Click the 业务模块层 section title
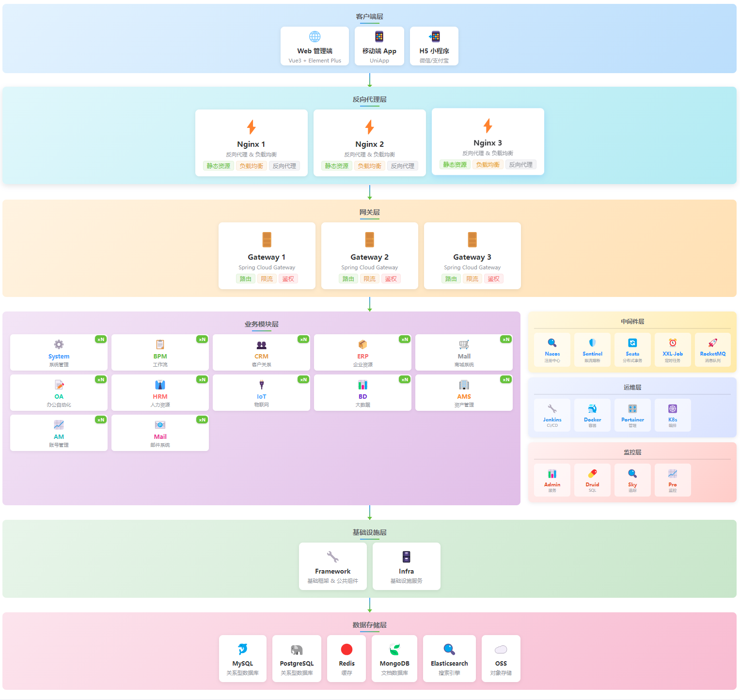The width and height of the screenshot is (740, 700). click(261, 325)
